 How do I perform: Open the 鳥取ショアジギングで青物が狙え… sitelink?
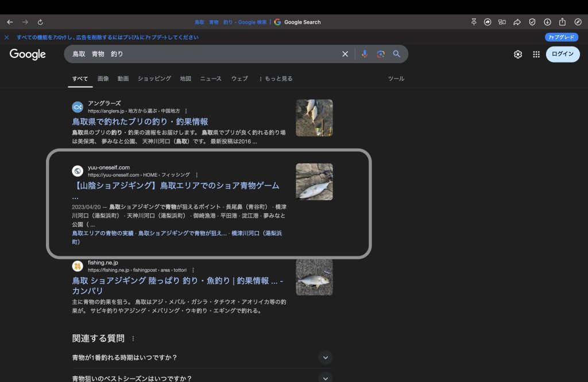(x=183, y=233)
